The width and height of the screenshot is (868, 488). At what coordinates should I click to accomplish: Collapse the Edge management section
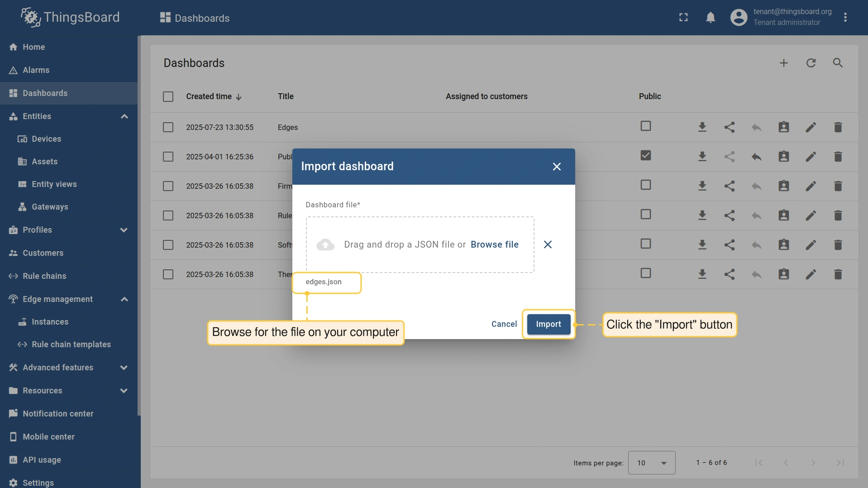coord(124,299)
